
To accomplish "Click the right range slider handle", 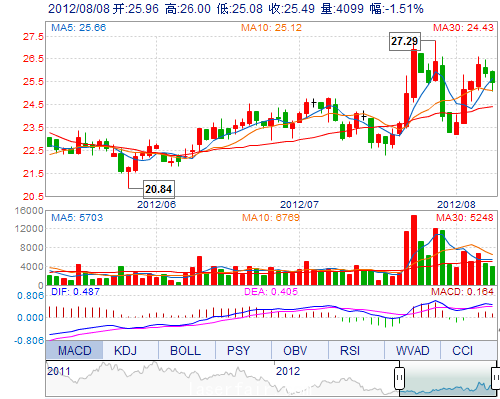I will 496,378.
